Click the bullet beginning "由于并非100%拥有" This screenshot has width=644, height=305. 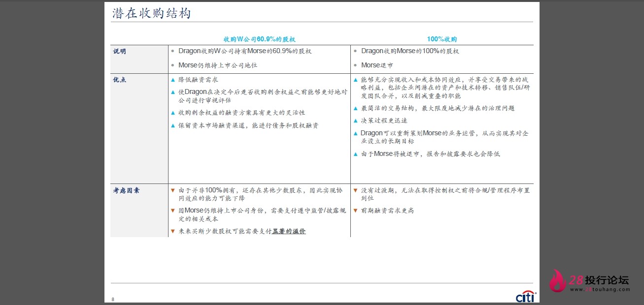coord(260,194)
